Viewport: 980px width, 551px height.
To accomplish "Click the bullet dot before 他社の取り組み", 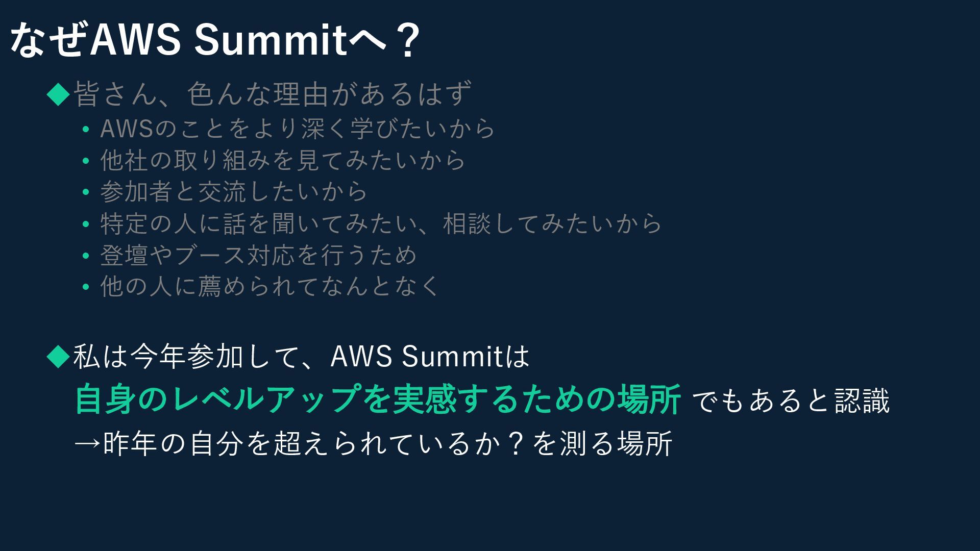I will tap(86, 161).
